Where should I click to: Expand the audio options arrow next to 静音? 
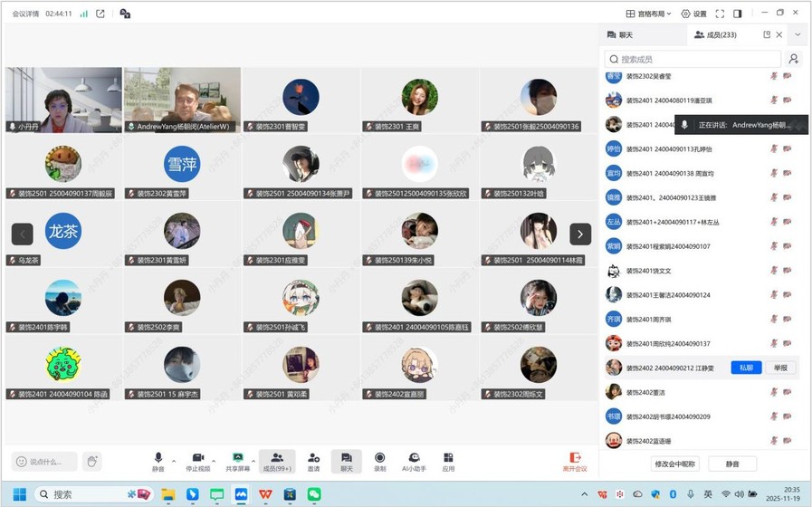pos(174,460)
